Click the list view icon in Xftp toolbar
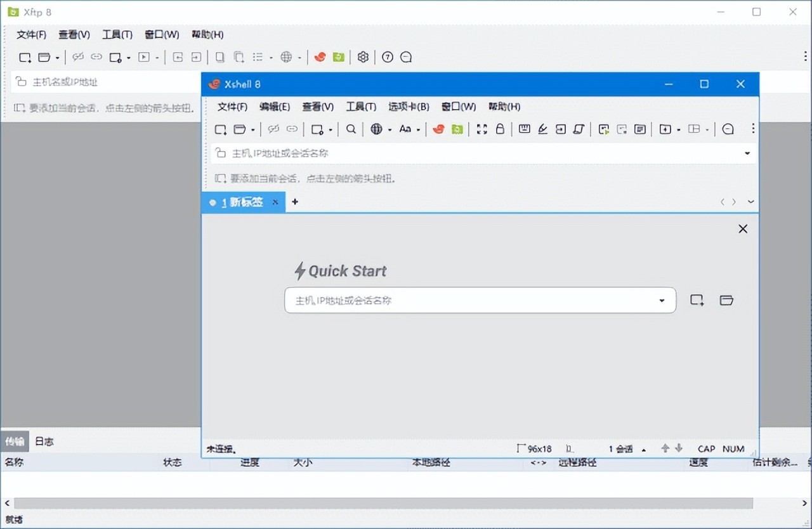 click(x=258, y=57)
